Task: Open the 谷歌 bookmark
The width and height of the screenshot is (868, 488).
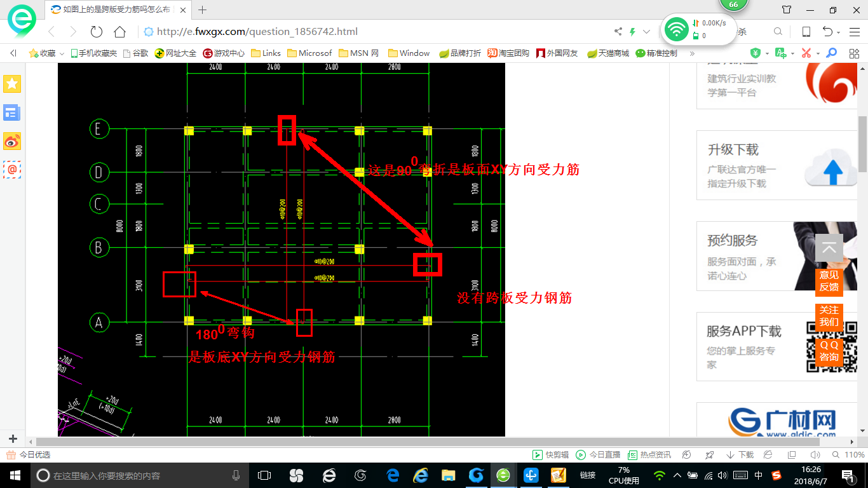Action: tap(135, 53)
